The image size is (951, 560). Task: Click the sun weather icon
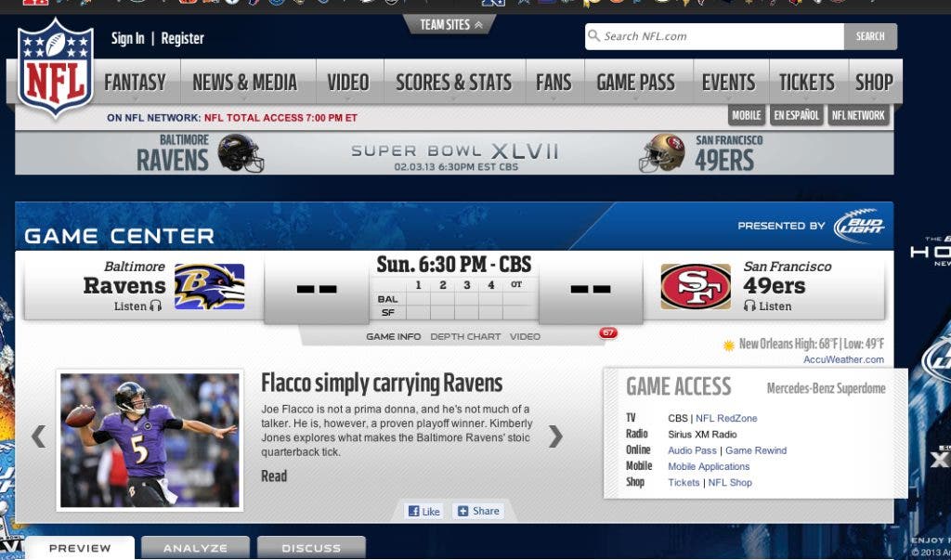click(729, 345)
